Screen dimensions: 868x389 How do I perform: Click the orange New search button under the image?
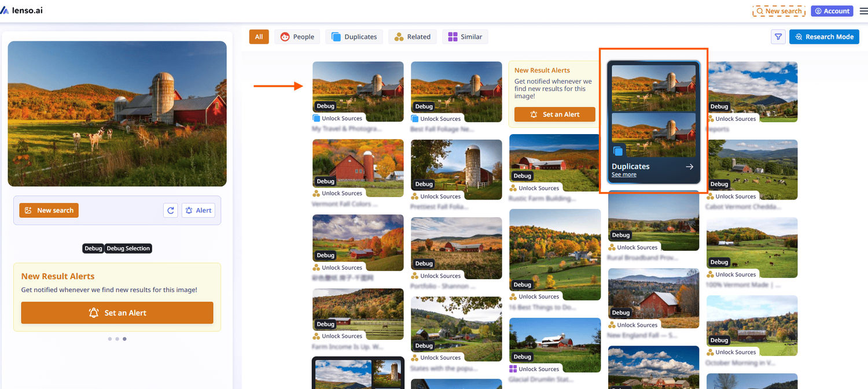tap(49, 210)
